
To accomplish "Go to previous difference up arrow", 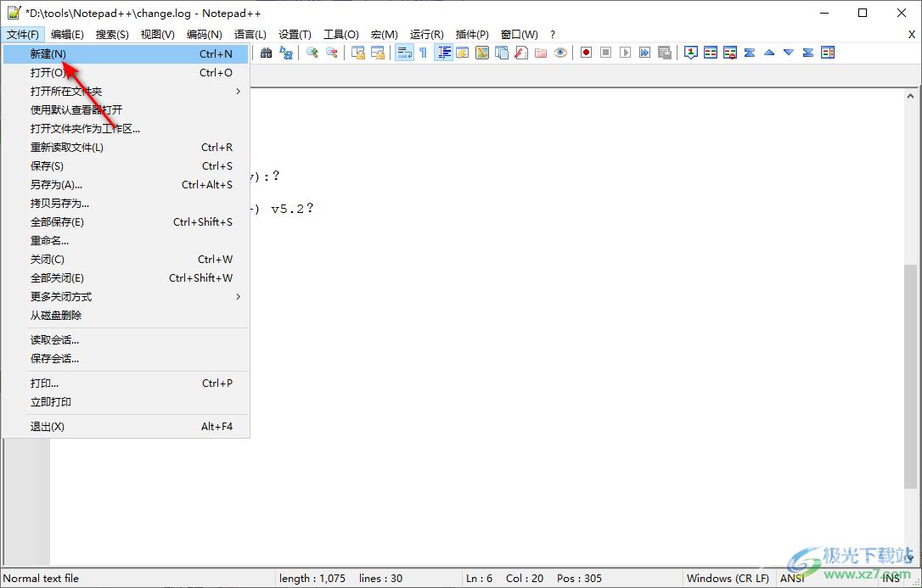I will click(769, 53).
